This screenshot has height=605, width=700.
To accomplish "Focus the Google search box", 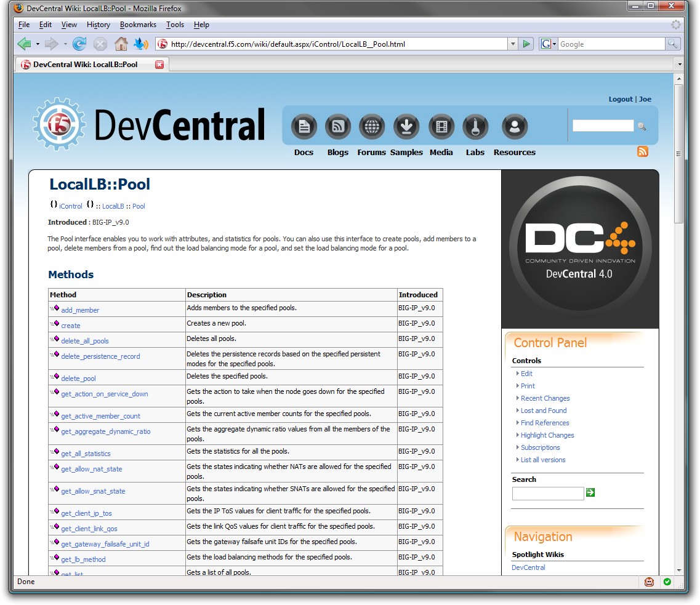I will (611, 44).
